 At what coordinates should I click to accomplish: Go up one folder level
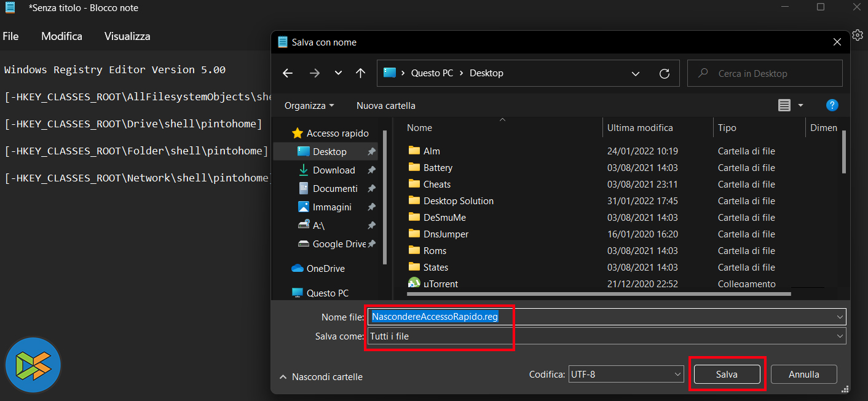(361, 73)
